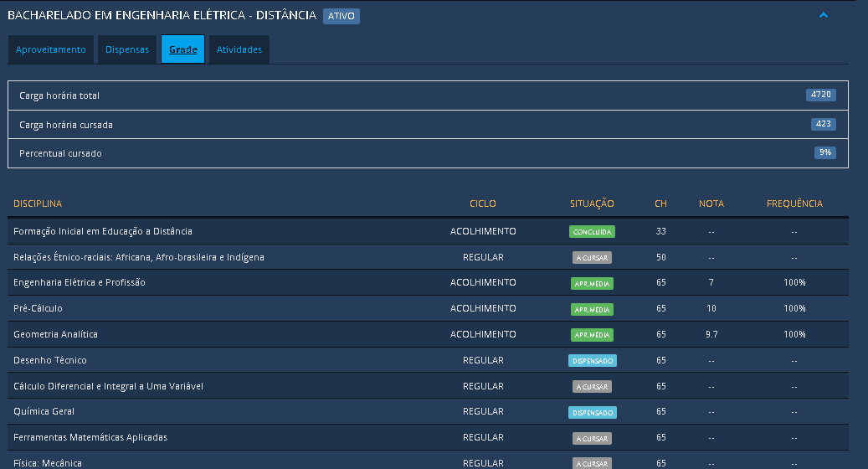Click APR.MÉDIA badge for Pré-Cálculo

(x=592, y=309)
